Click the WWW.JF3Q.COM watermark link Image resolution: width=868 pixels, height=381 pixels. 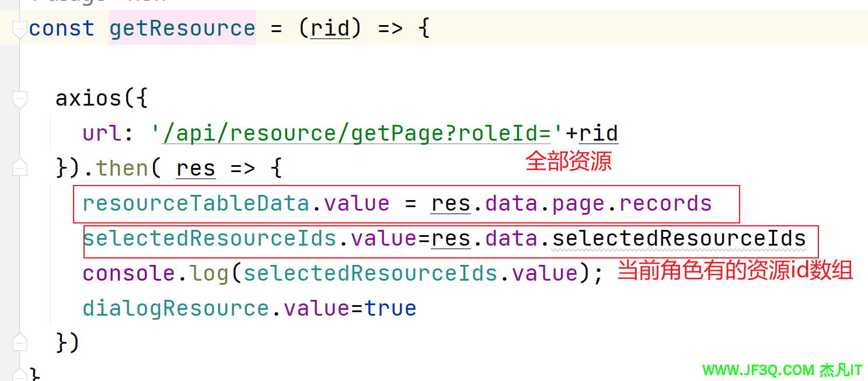pos(758,370)
